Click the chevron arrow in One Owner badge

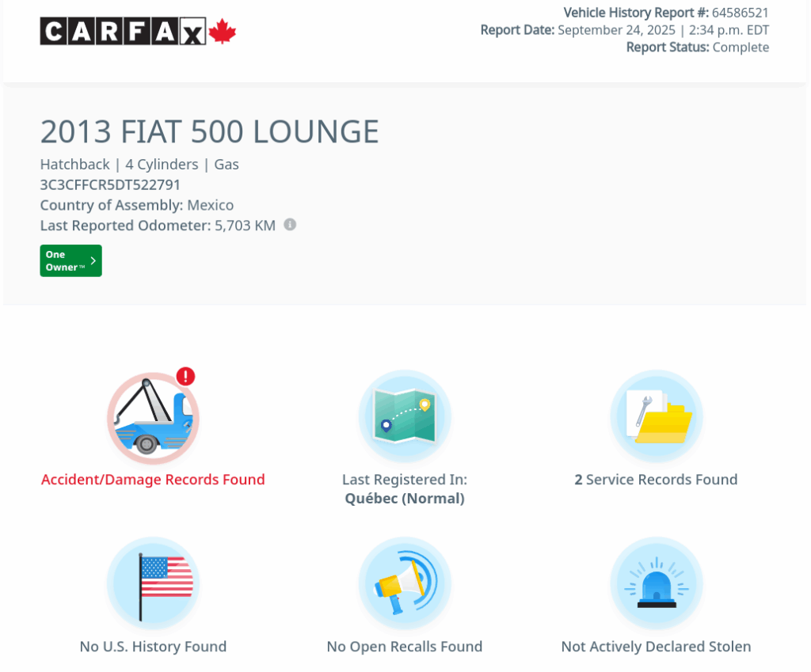click(x=93, y=261)
